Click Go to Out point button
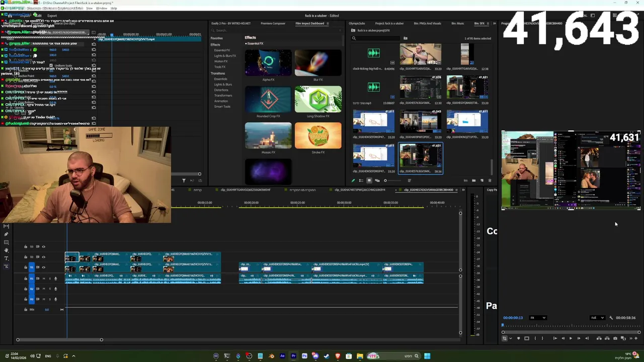644x362 pixels. coord(587,338)
